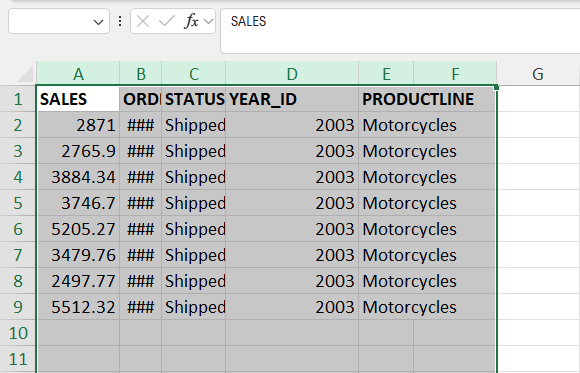The width and height of the screenshot is (580, 373).
Task: Confirm the entry with the checkmark icon
Action: click(x=166, y=21)
